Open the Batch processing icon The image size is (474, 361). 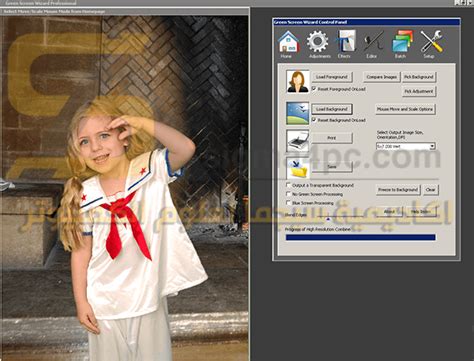pyautogui.click(x=402, y=41)
